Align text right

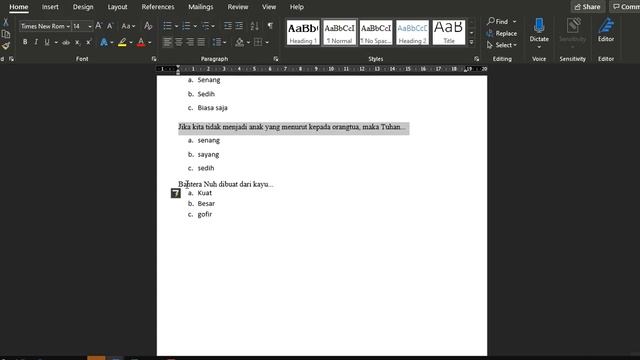[x=190, y=42]
